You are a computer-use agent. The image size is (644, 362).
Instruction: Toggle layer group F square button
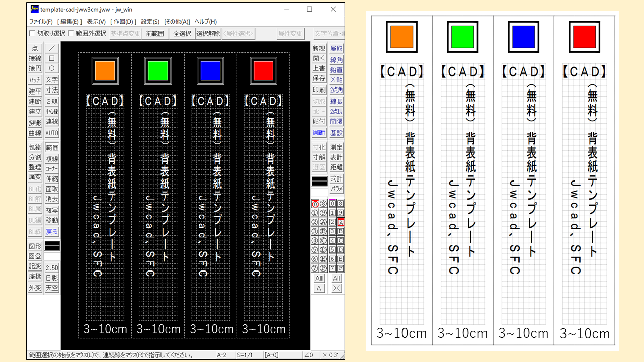(x=341, y=268)
